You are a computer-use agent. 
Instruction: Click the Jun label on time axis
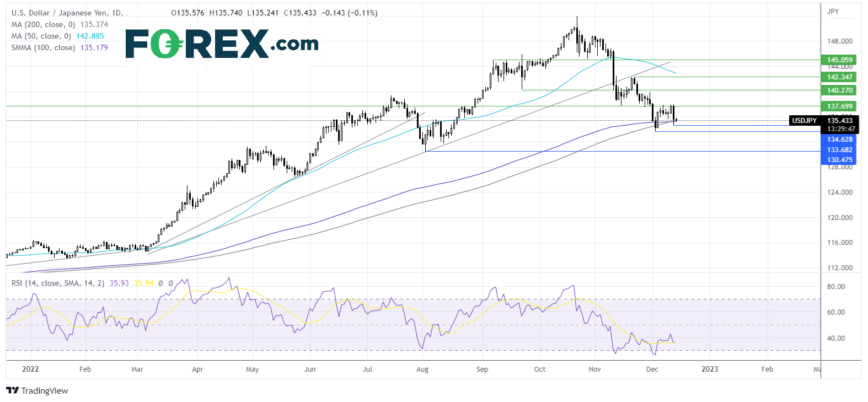310,369
